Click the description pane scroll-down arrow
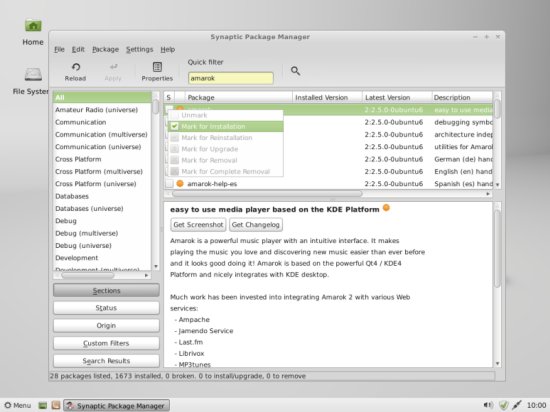550x412 pixels. point(497,364)
